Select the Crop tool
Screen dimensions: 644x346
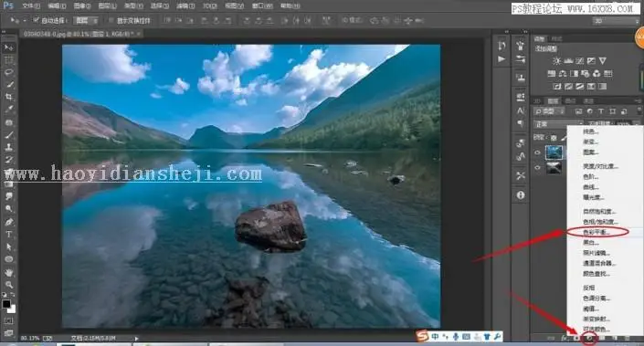pos(8,97)
